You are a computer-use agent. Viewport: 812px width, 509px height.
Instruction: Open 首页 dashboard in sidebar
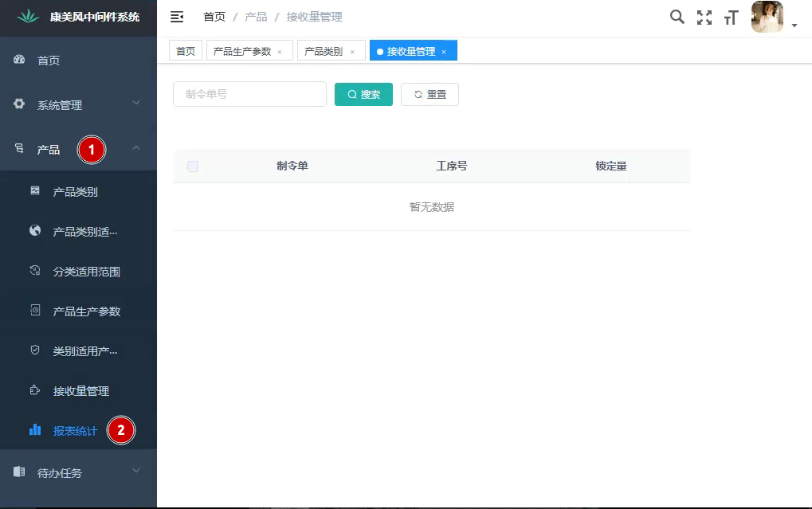tap(49, 61)
